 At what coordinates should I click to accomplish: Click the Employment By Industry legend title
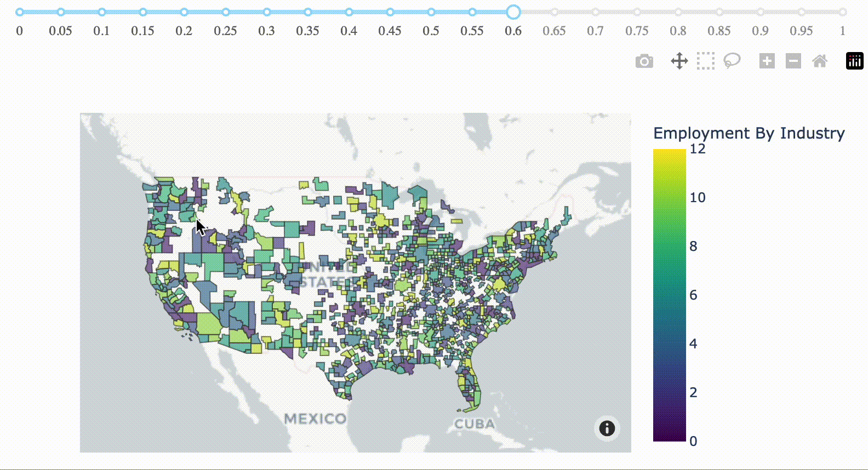click(749, 133)
